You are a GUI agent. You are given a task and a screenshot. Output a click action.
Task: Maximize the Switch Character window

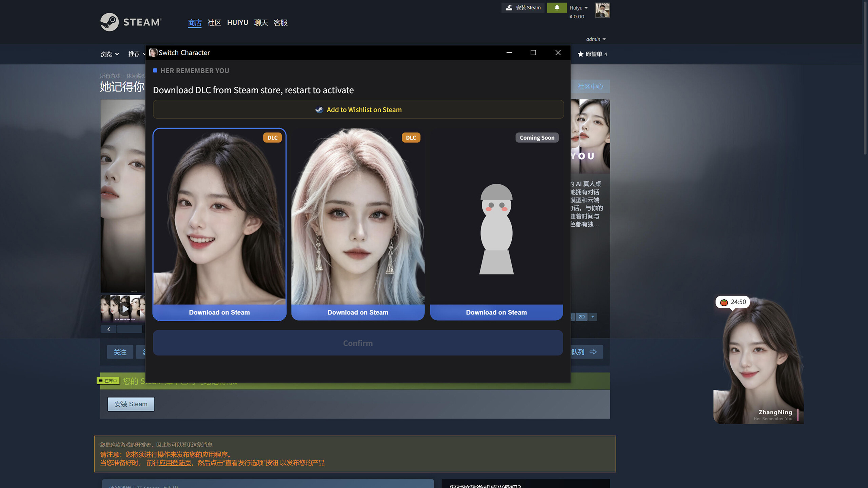click(x=533, y=53)
